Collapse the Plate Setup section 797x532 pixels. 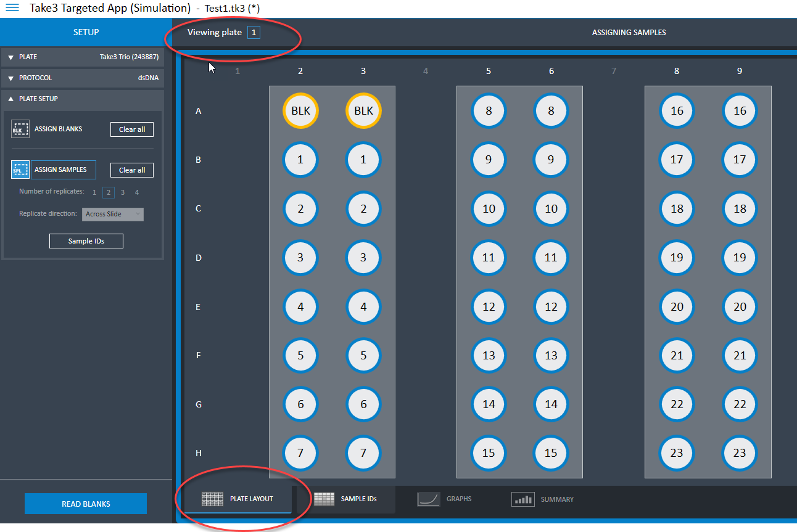11,99
